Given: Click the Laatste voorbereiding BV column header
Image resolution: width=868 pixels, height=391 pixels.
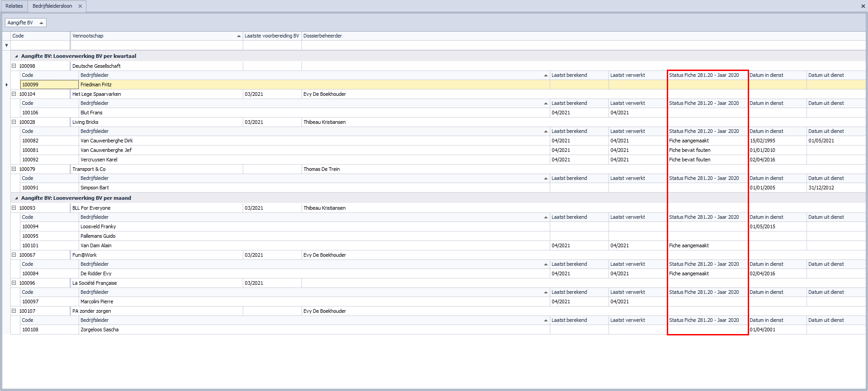Looking at the screenshot, I should pos(272,36).
